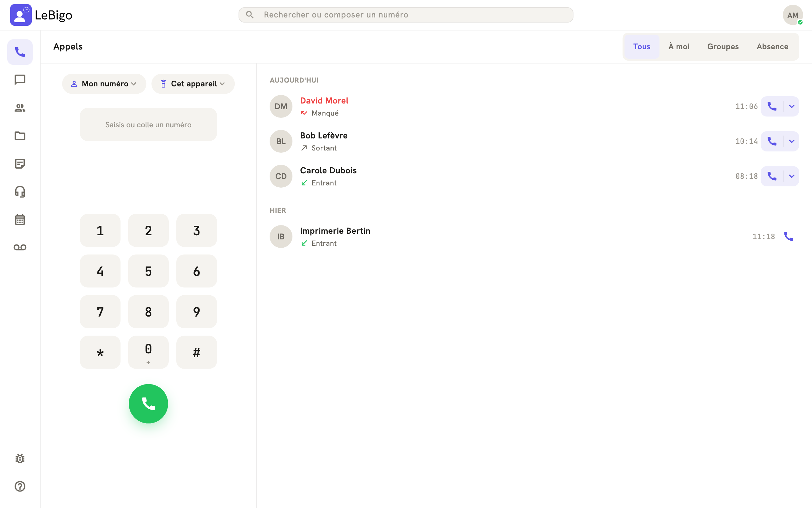This screenshot has height=508, width=812.
Task: Expand the Mon numéro dropdown
Action: (104, 84)
